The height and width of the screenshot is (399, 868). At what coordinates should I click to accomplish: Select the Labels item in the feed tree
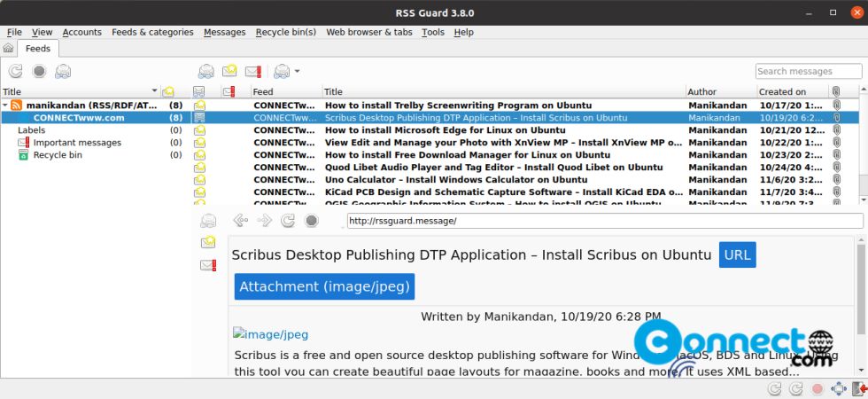32,130
